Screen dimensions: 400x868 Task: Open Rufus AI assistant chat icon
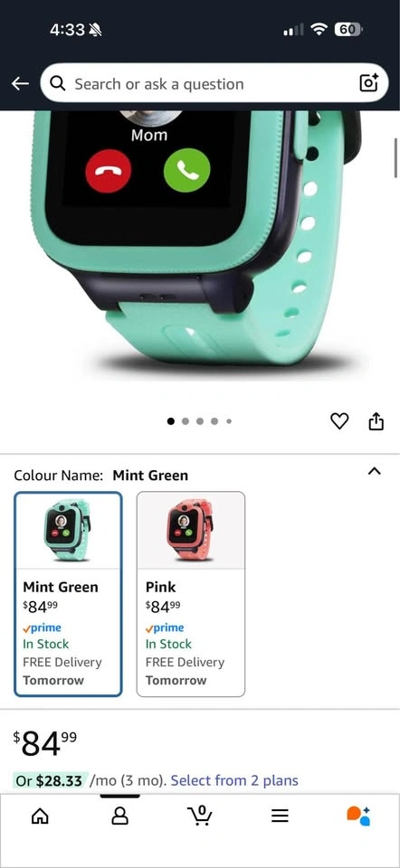pos(358,815)
